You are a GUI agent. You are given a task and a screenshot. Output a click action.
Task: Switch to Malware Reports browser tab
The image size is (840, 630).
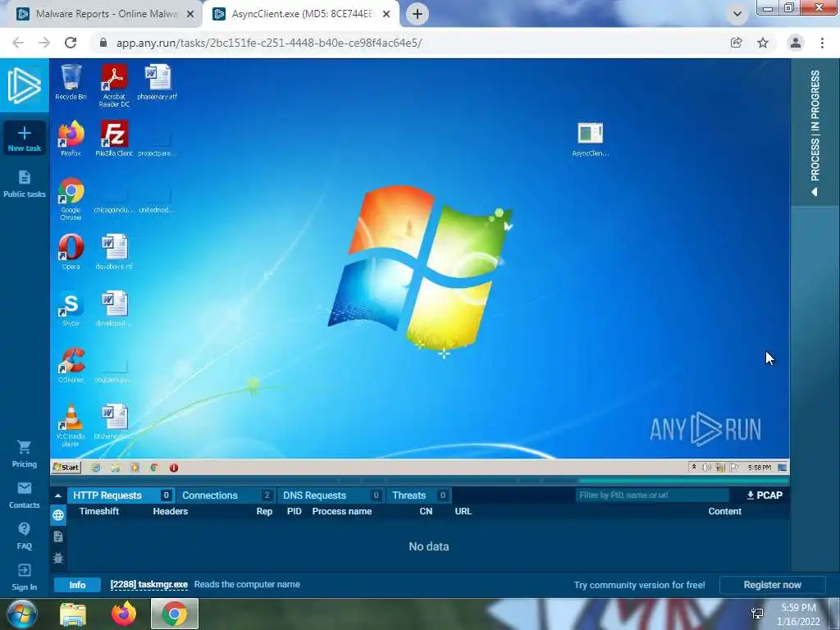[106, 14]
